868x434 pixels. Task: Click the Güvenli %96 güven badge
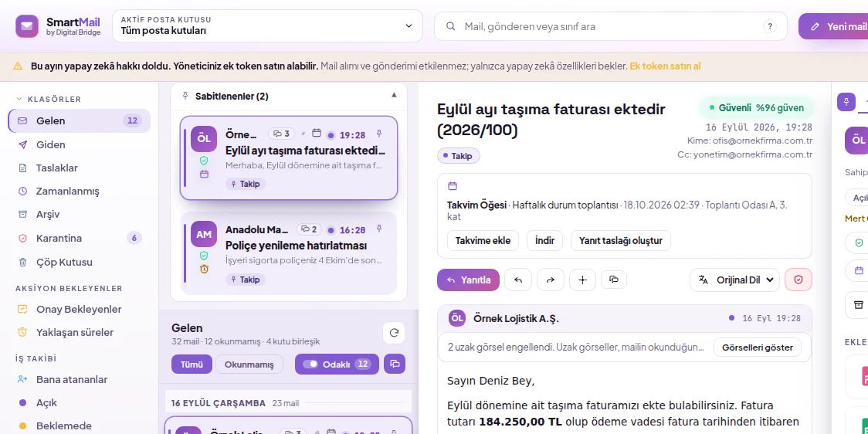pyautogui.click(x=756, y=108)
